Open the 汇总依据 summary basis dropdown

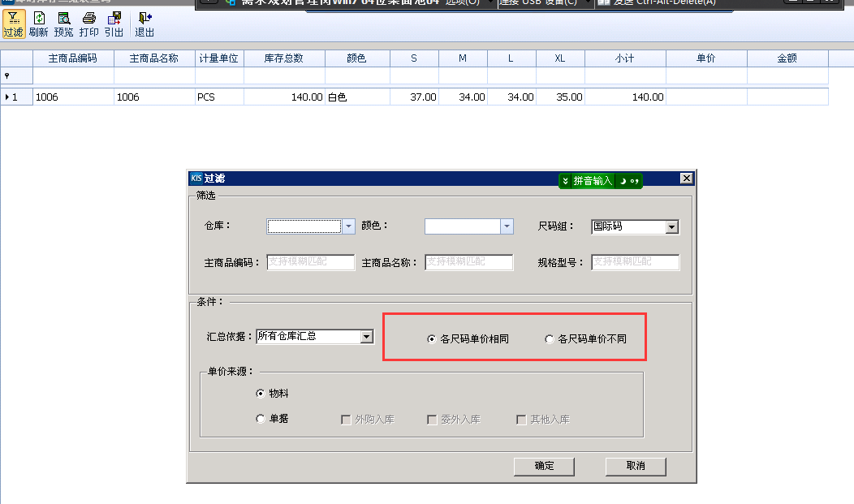pyautogui.click(x=367, y=337)
